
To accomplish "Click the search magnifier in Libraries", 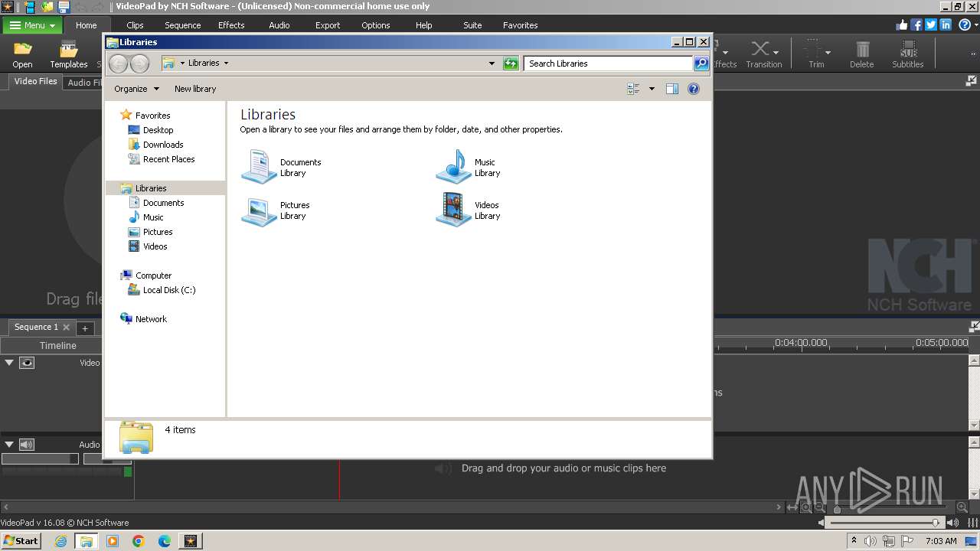I will 701,64.
